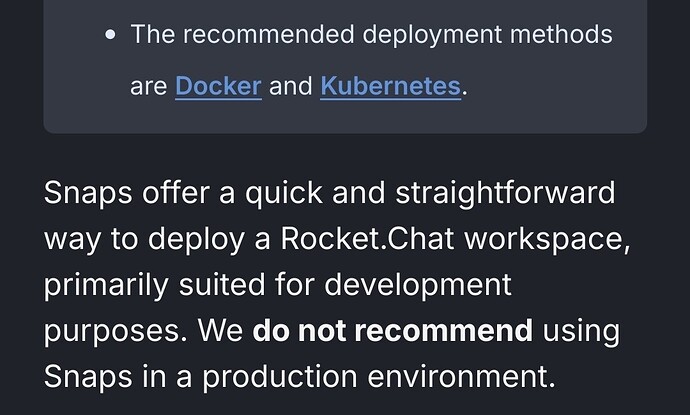Click the word 'The' starting bullet item
690x415 pixels.
tap(153, 34)
